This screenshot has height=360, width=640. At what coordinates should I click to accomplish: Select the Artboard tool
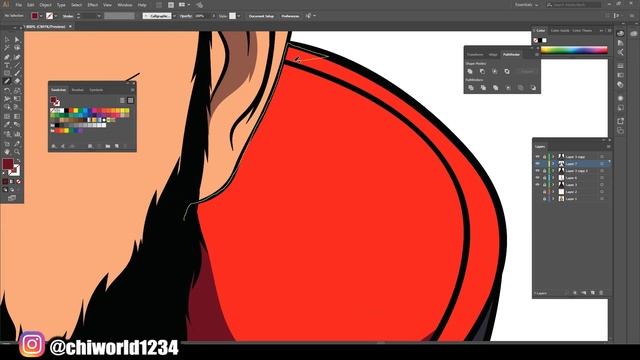(x=7, y=143)
